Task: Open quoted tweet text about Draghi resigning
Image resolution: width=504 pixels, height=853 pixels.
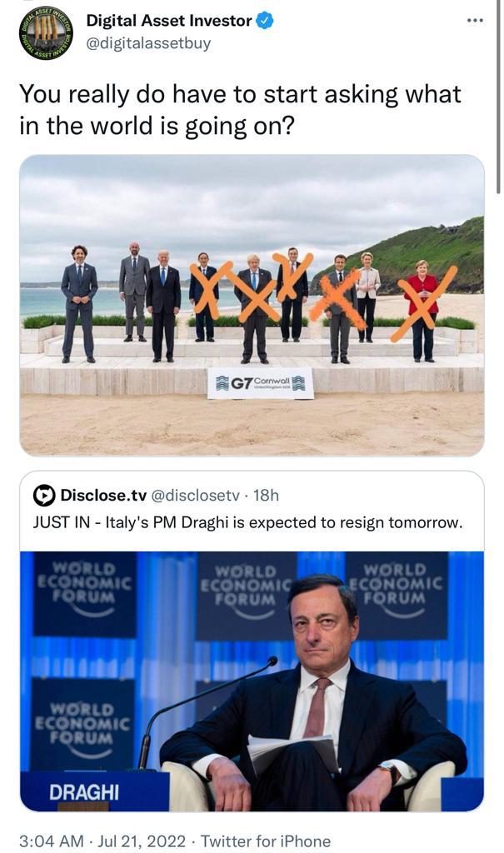Action: (247, 522)
